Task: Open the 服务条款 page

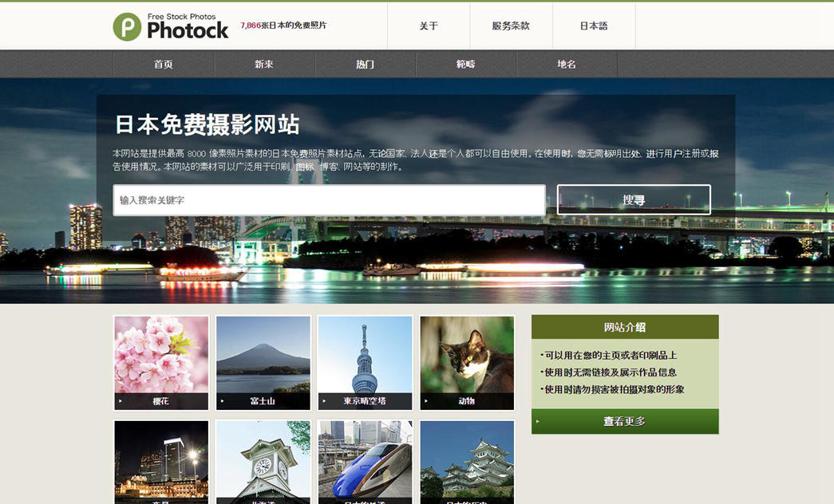Action: coord(511,26)
